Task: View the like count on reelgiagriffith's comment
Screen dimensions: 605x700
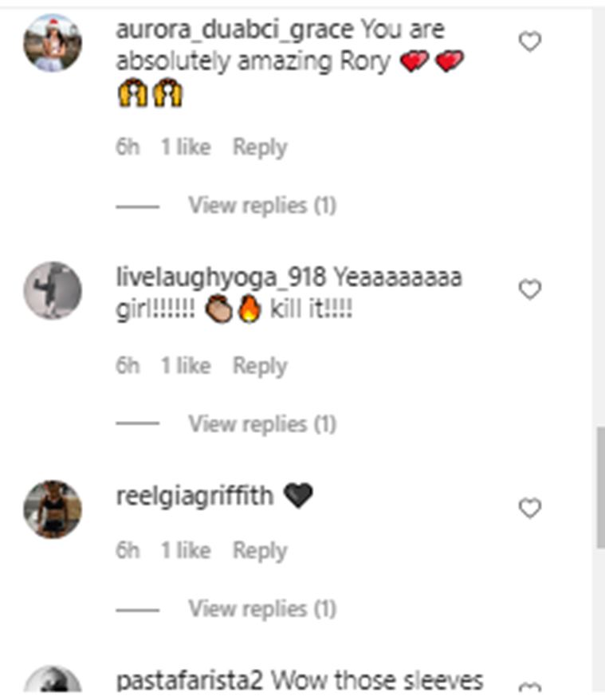Action: coord(186,551)
